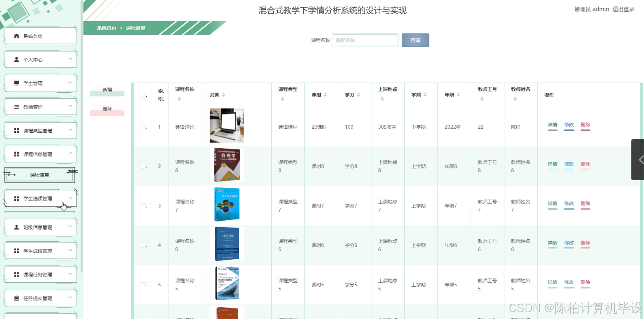The height and width of the screenshot is (319, 644).
Task: Click the person icon beside 个人中心
Action: coord(16,60)
